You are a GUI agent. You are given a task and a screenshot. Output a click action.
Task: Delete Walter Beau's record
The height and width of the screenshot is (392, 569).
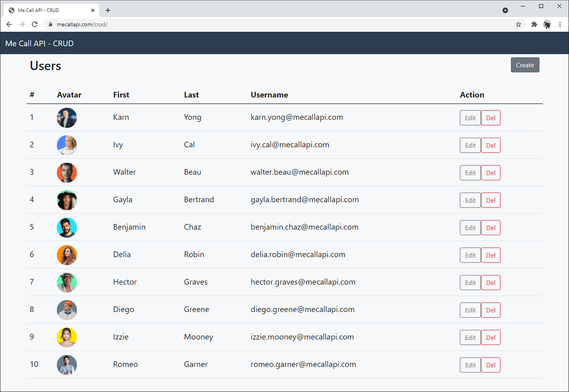click(491, 172)
